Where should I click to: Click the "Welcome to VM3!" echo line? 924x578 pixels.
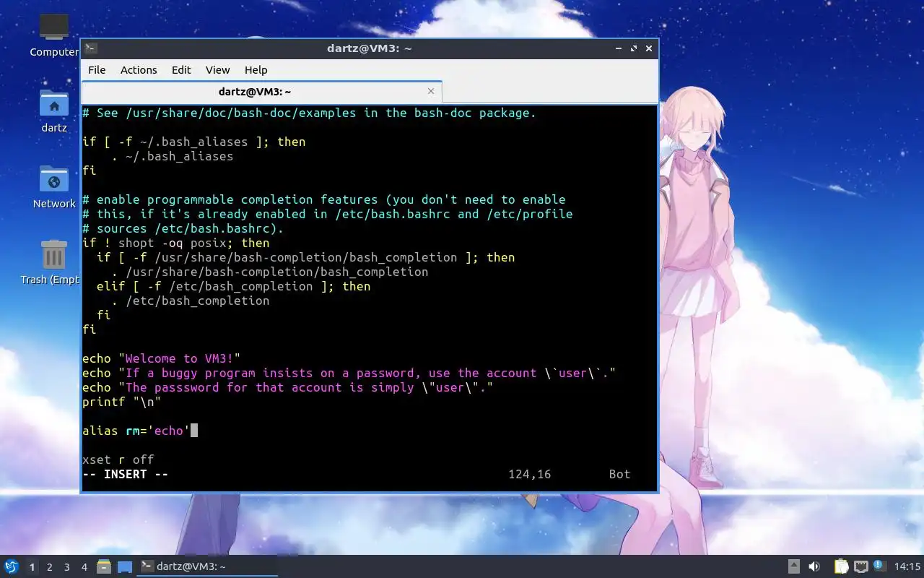tap(162, 358)
